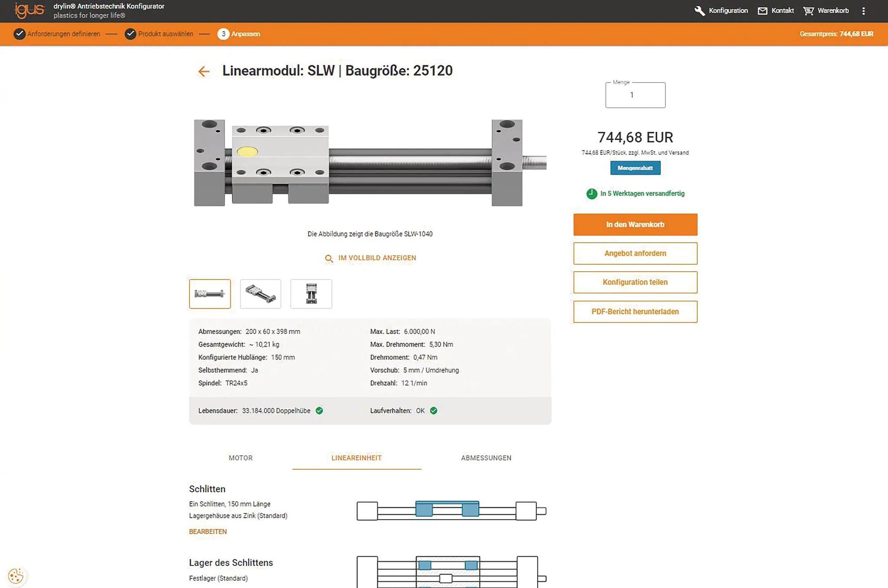This screenshot has width=888, height=588.
Task: Click Gesamtgewicht value '~ 10,21 kg'
Action: point(264,344)
